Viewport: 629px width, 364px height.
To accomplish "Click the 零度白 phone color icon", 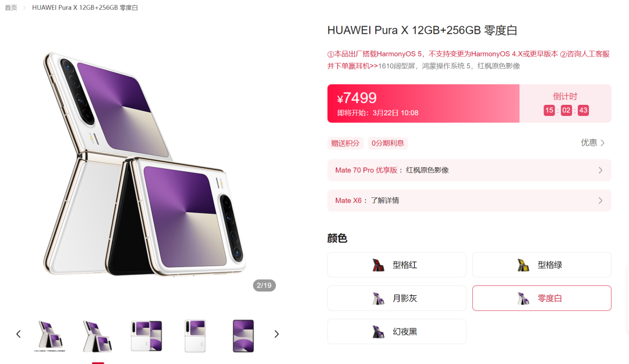I will (523, 298).
